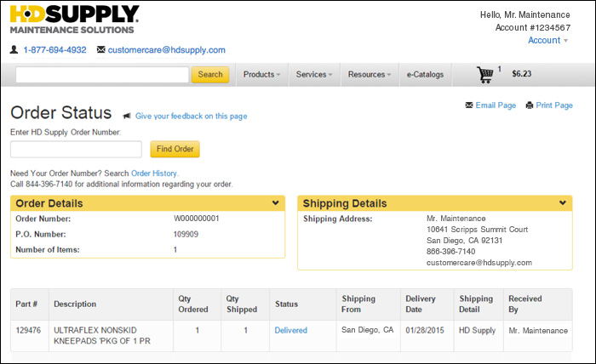Viewport: 596px width, 364px height.
Task: Open the Order History link
Action: point(154,173)
